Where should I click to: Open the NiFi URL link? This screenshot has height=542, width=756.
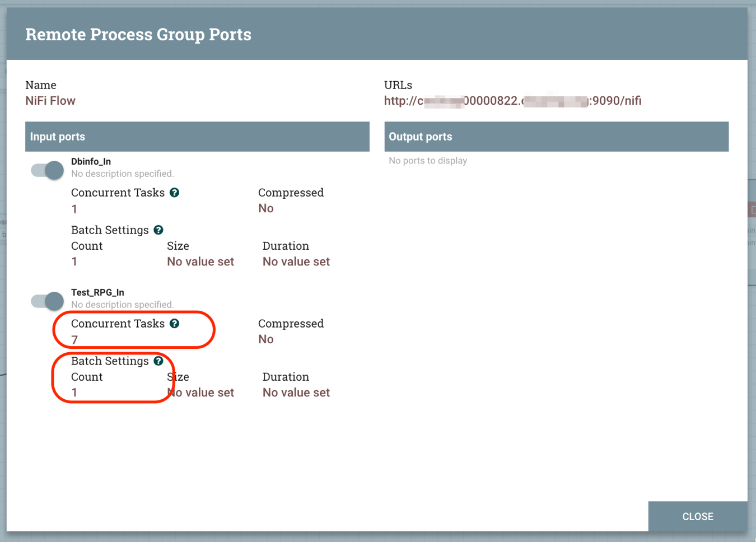click(512, 101)
